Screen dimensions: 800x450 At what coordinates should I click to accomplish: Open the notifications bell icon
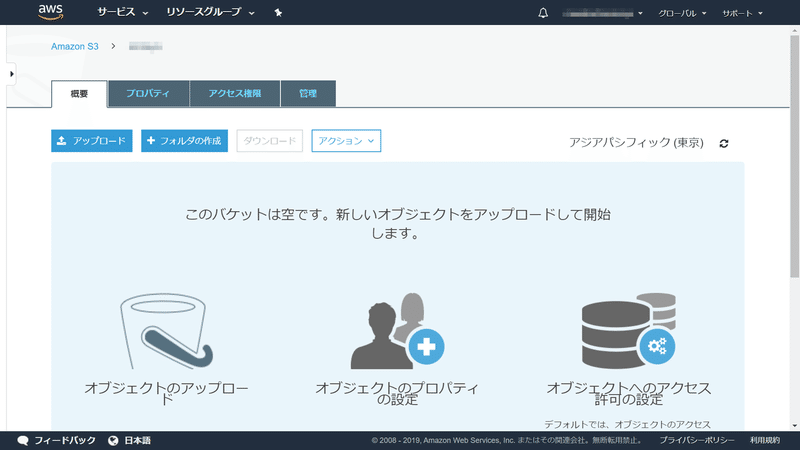click(543, 13)
